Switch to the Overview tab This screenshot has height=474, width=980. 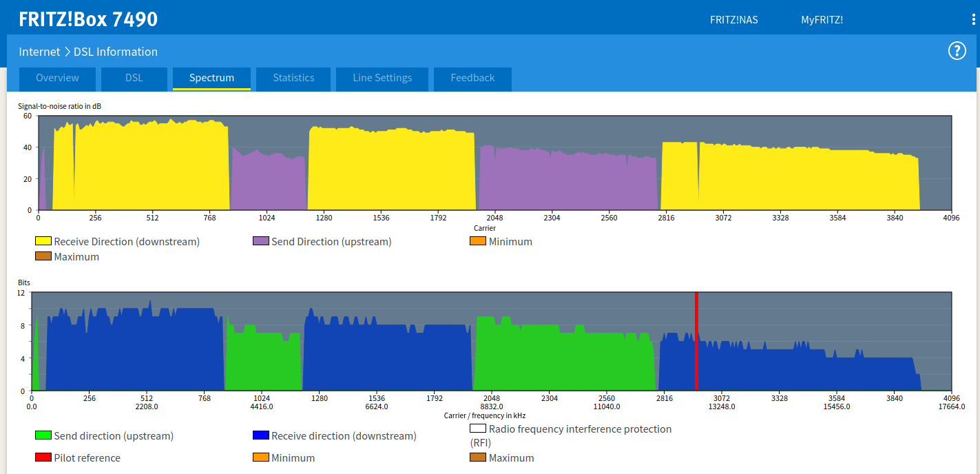point(57,78)
